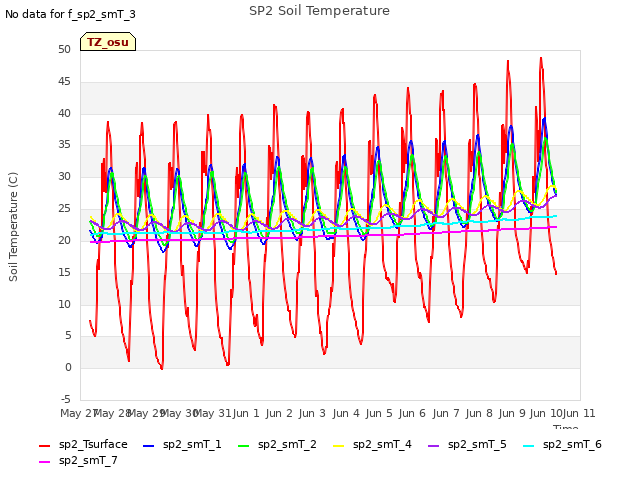Click the sp2_smT_4 legend entry

(372, 444)
